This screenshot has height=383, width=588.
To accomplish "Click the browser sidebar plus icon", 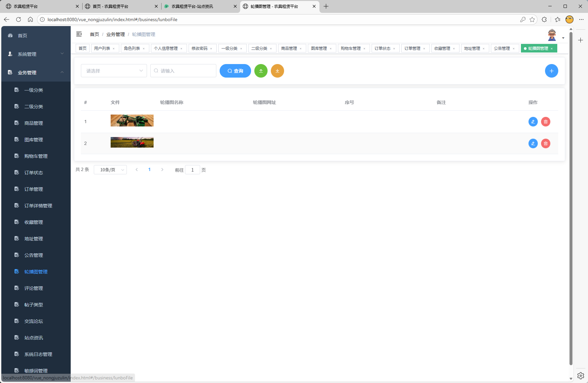I will 581,40.
